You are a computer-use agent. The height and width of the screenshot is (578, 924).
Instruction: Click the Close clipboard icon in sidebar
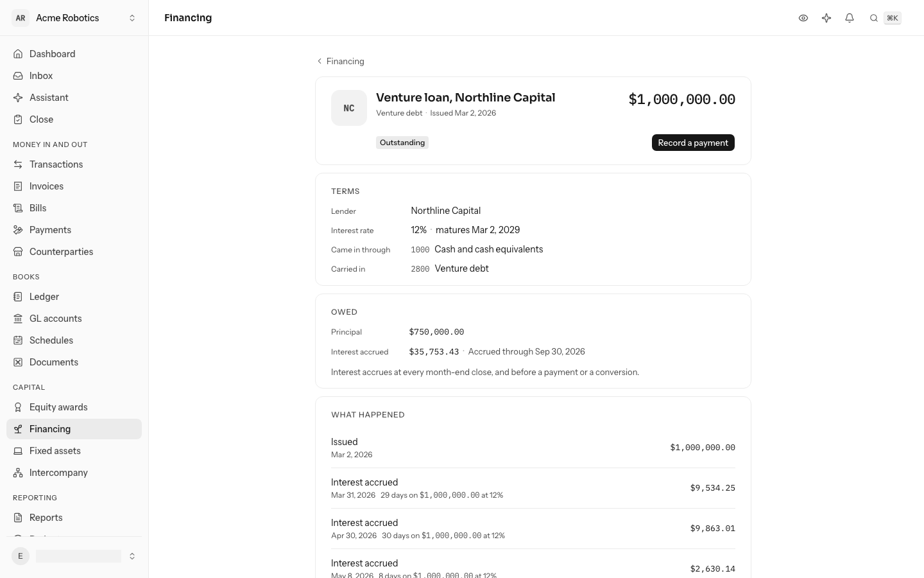[18, 119]
